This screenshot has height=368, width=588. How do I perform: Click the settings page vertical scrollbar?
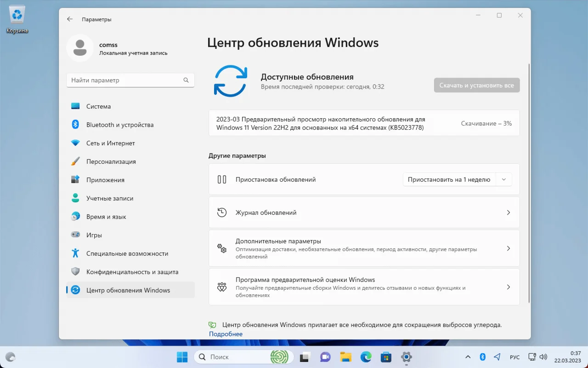click(x=529, y=183)
